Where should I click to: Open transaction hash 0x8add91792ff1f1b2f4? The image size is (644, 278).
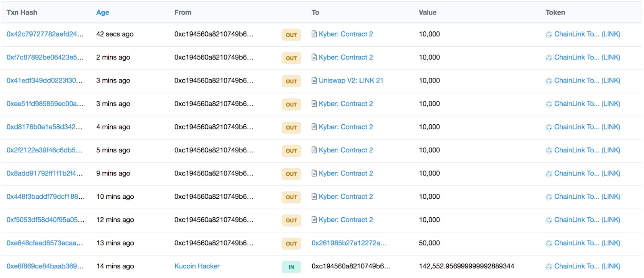45,173
